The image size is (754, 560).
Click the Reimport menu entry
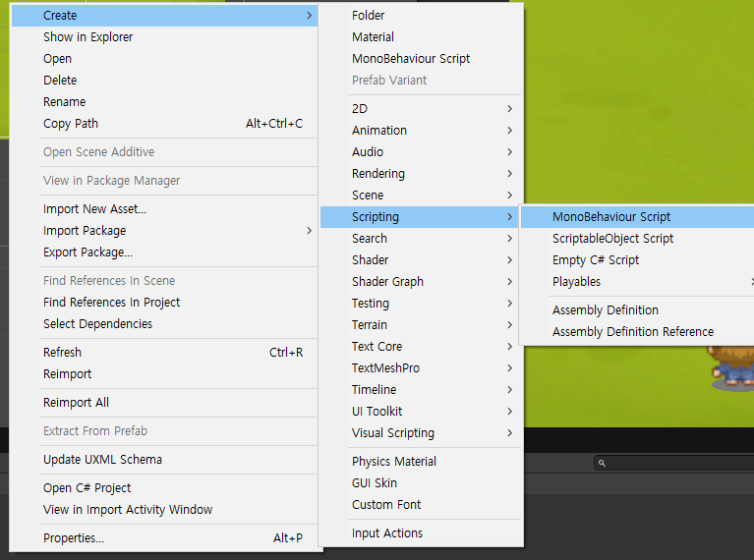(x=164, y=374)
